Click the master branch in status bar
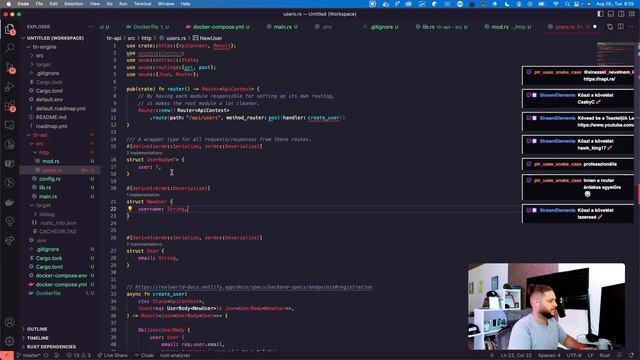Viewport: 640px width, 360px height. tap(28, 356)
